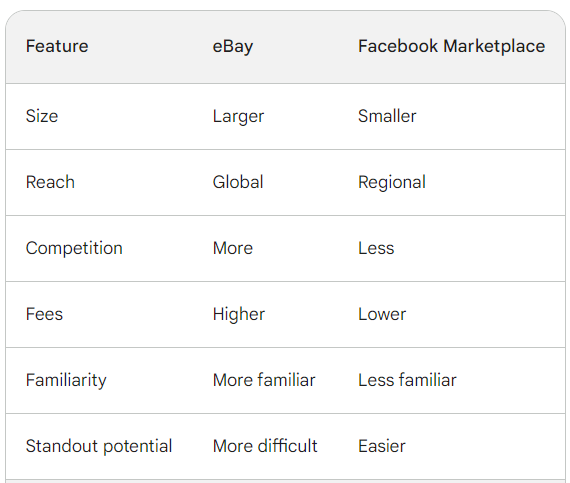Select the Standout potential row label

99,447
